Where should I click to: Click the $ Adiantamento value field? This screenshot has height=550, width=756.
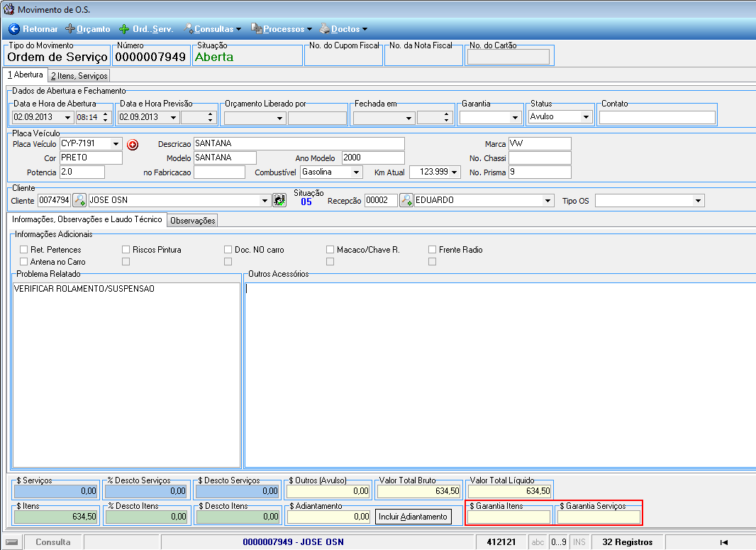(x=329, y=517)
